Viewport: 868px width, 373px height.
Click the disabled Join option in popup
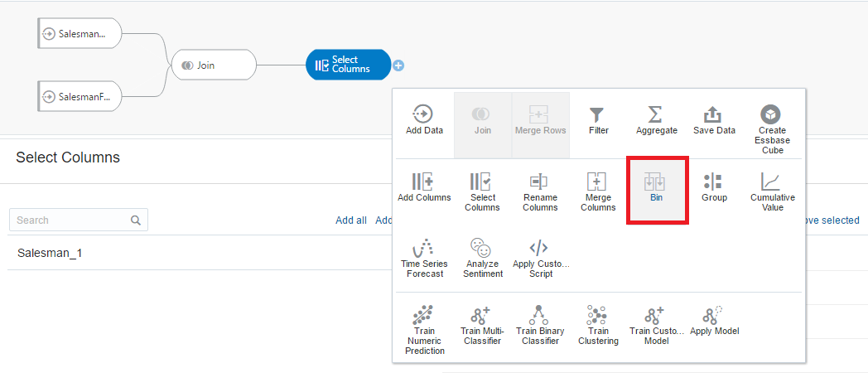click(x=482, y=124)
